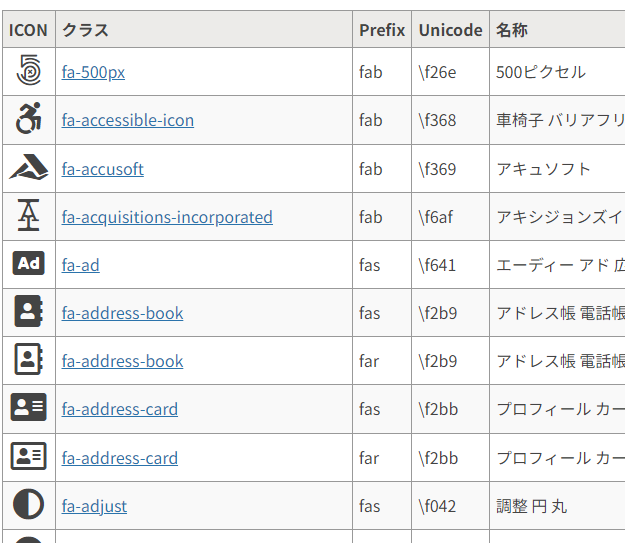Click the Acquisitions Incorporated icon
Image resolution: width=625 pixels, height=543 pixels.
click(x=29, y=215)
